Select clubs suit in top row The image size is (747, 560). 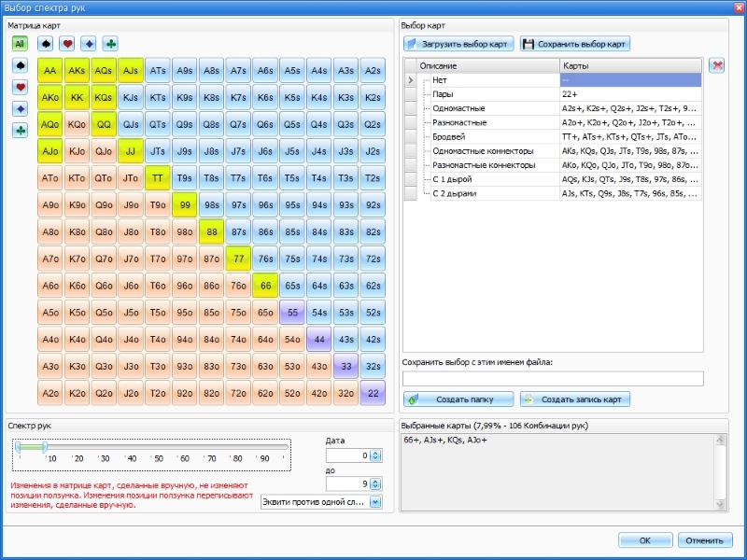110,44
